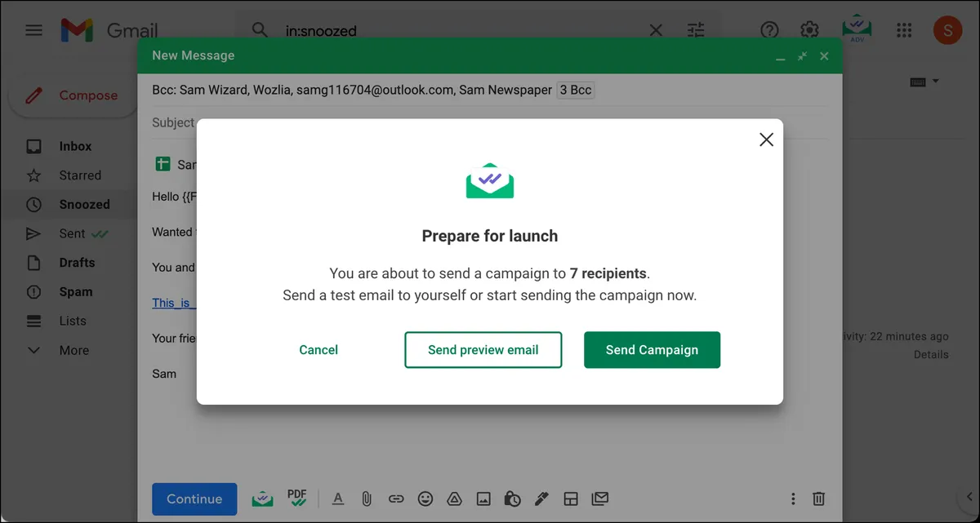Open the Drafts folder
This screenshot has width=980, height=523.
[77, 263]
